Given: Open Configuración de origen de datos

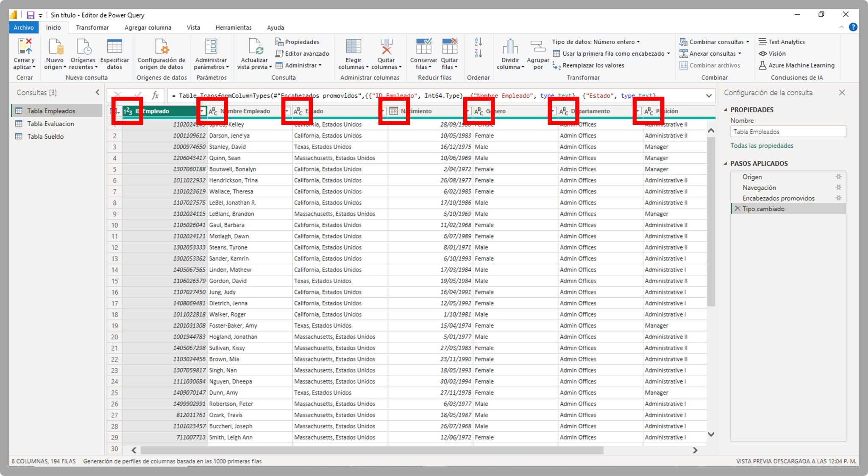Looking at the screenshot, I should tap(161, 54).
